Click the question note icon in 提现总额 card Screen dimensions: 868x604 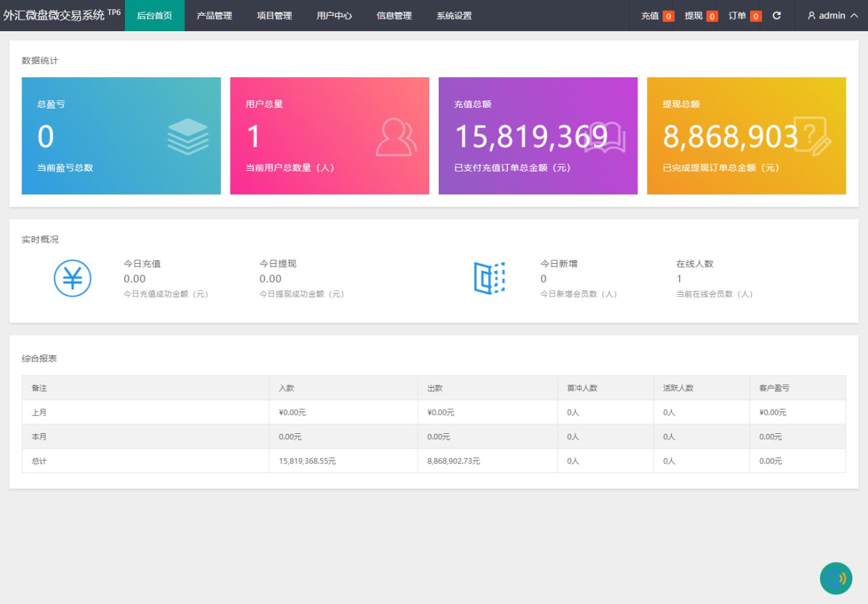[812, 135]
